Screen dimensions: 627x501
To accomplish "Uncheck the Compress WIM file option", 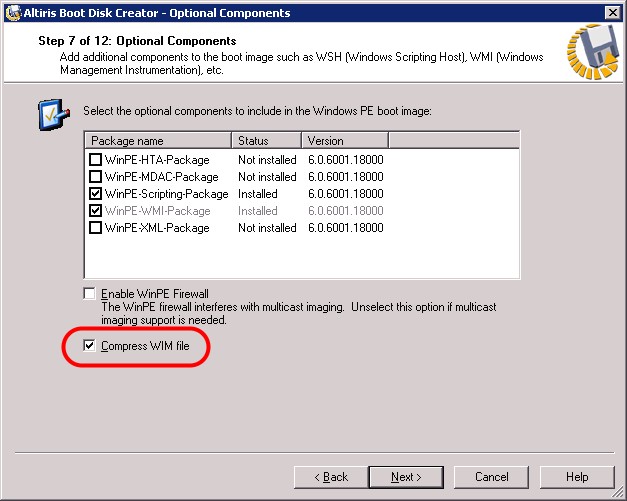I will point(90,345).
